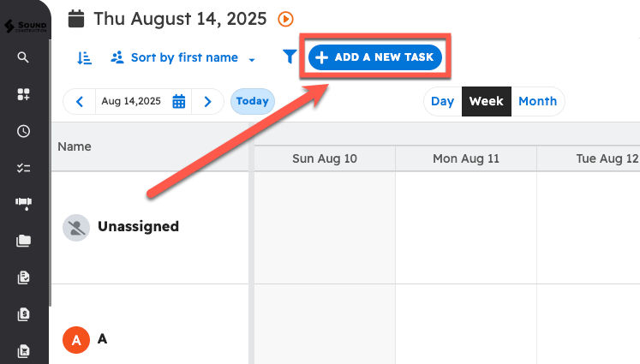The height and width of the screenshot is (364, 640).
Task: Open the clock time-tracking sidebar icon
Action: tap(23, 131)
